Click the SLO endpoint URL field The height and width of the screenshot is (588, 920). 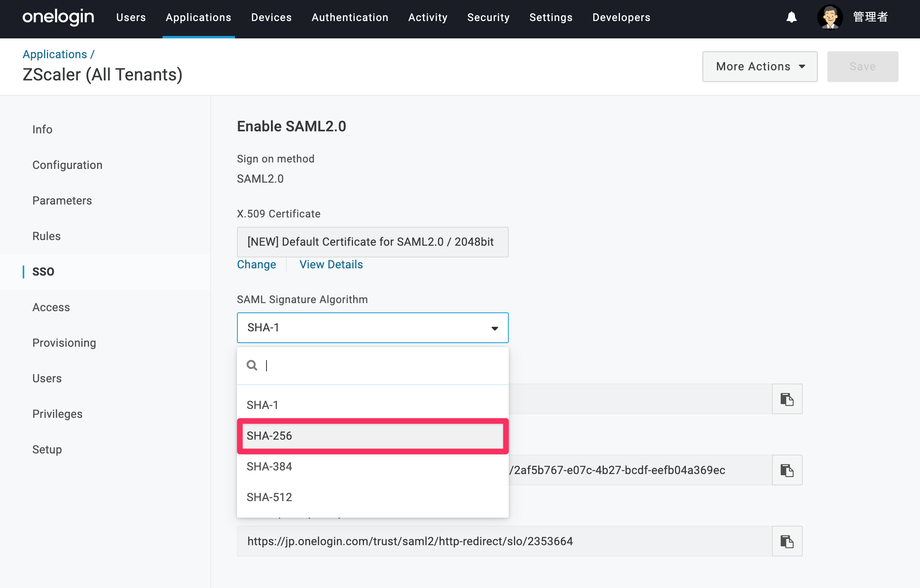504,541
